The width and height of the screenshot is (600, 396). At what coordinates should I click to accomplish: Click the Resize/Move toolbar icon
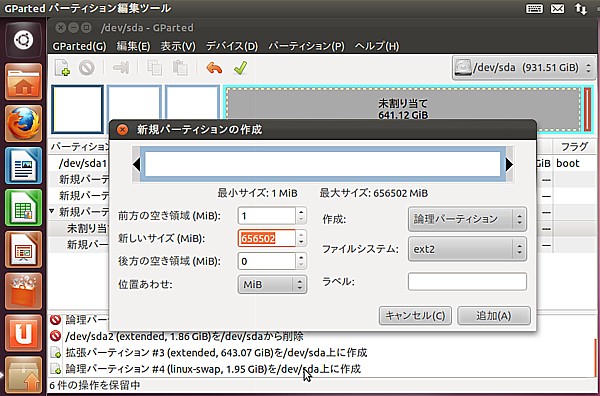pyautogui.click(x=121, y=68)
